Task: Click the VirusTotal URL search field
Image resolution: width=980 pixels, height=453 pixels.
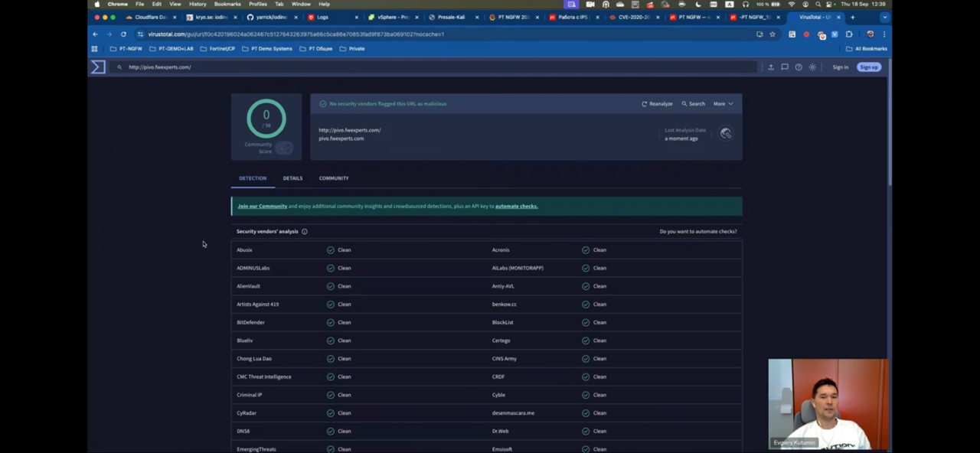Action: (x=429, y=67)
